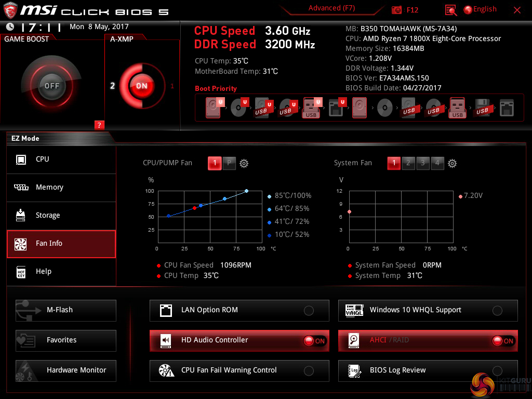Select the second USB key boot device
Screen dimensions: 532x399
coord(457,108)
